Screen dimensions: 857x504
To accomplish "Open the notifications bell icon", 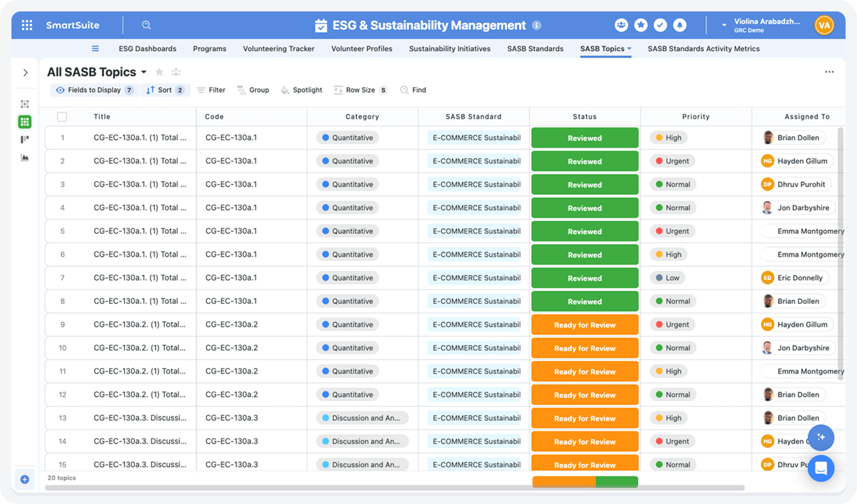I will [680, 25].
